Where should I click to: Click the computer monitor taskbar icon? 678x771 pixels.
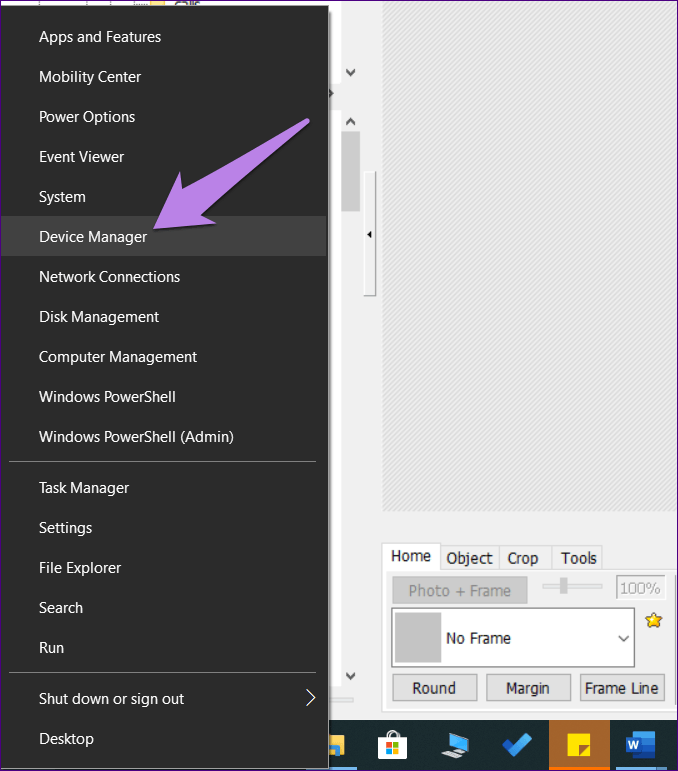pos(455,745)
